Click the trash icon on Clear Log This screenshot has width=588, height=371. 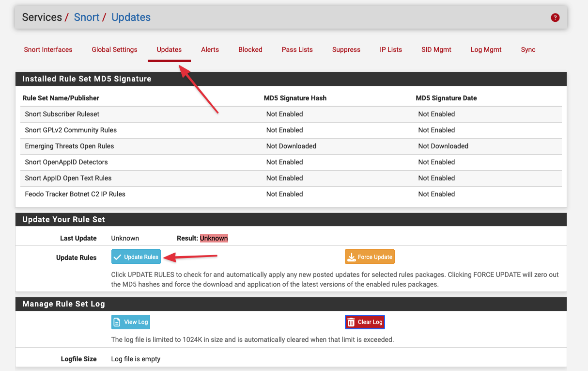point(351,323)
